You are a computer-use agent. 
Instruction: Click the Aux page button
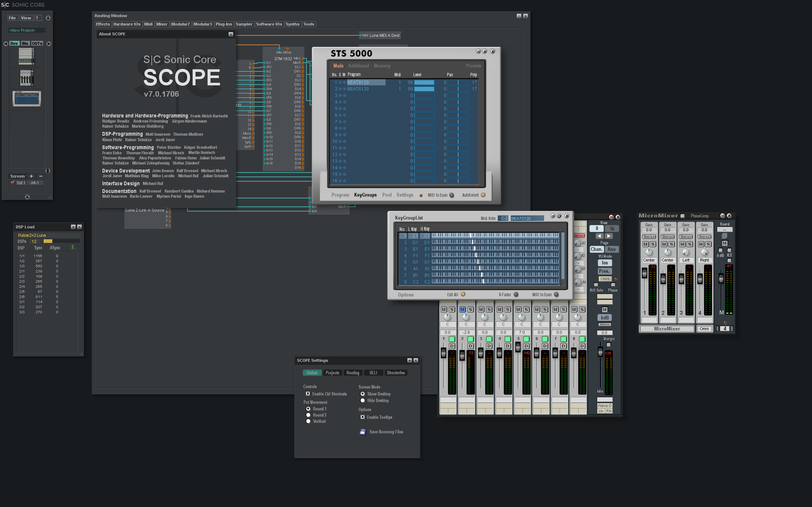[x=611, y=249]
